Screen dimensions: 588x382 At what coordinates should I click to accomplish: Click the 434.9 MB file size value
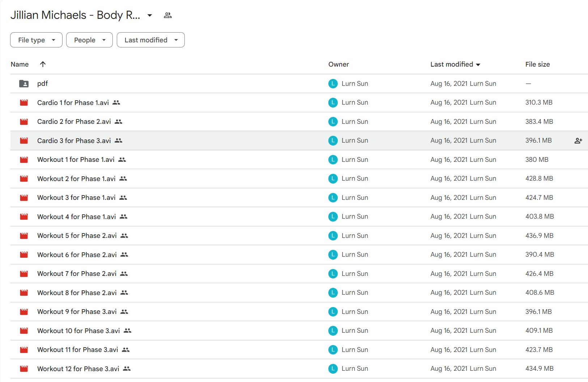coord(540,369)
